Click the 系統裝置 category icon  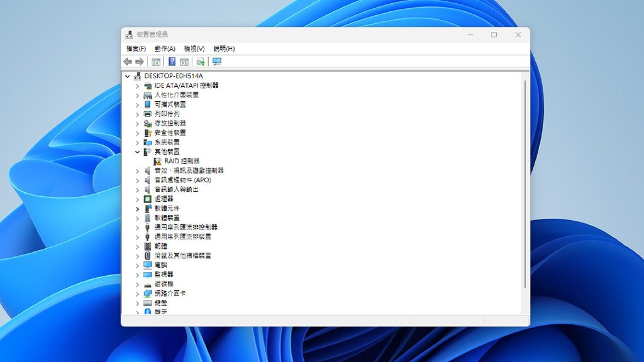coord(147,142)
